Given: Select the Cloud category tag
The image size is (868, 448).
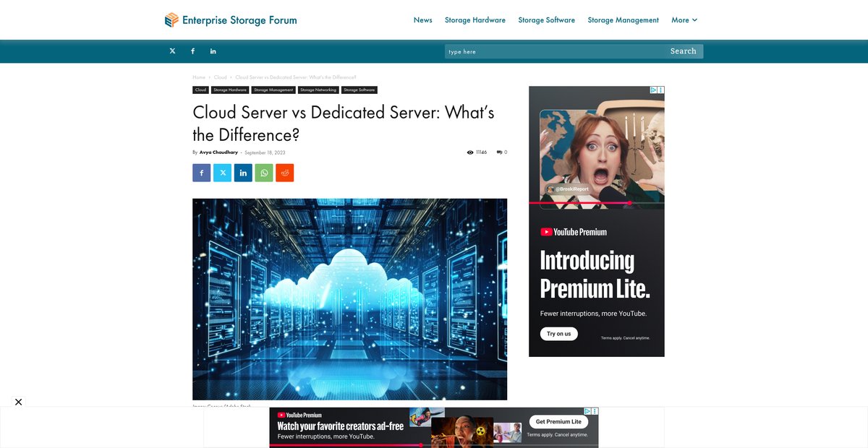Looking at the screenshot, I should [200, 90].
